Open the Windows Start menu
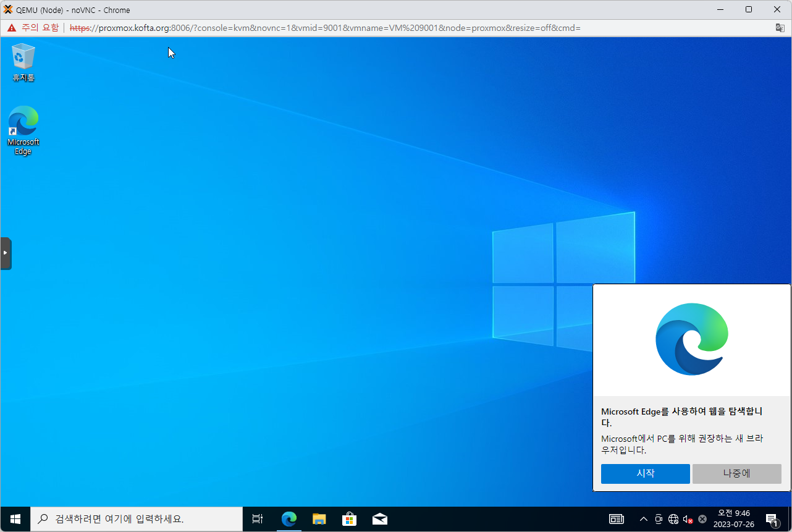 point(15,519)
